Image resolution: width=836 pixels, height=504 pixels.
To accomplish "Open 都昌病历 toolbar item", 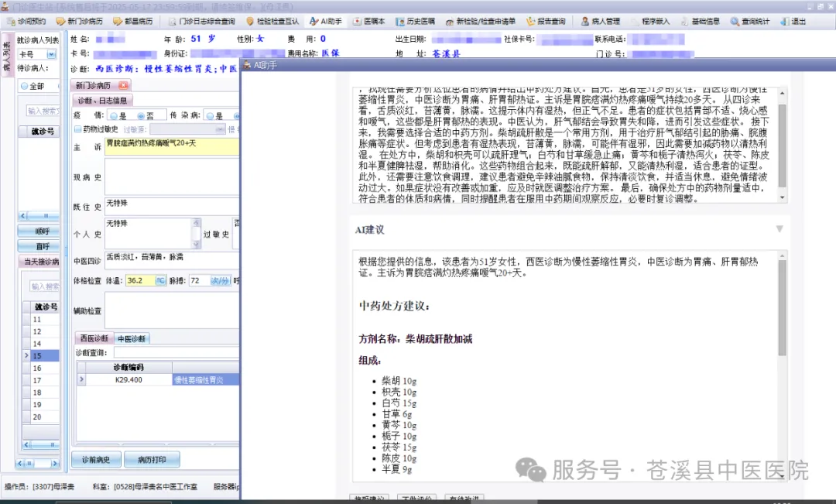I will click(133, 22).
